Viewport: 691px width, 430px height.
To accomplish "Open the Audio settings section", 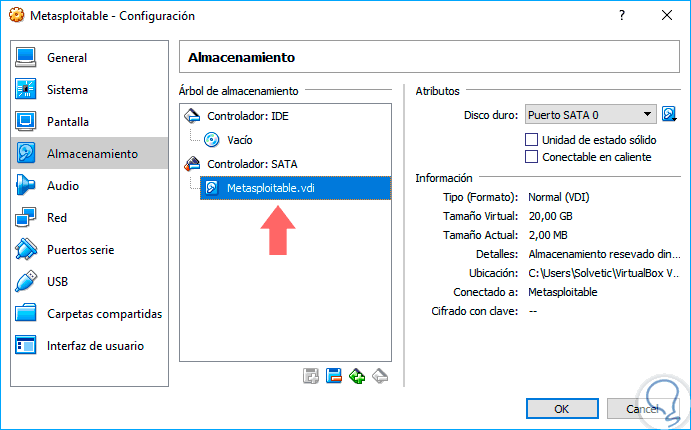I will pos(89,185).
